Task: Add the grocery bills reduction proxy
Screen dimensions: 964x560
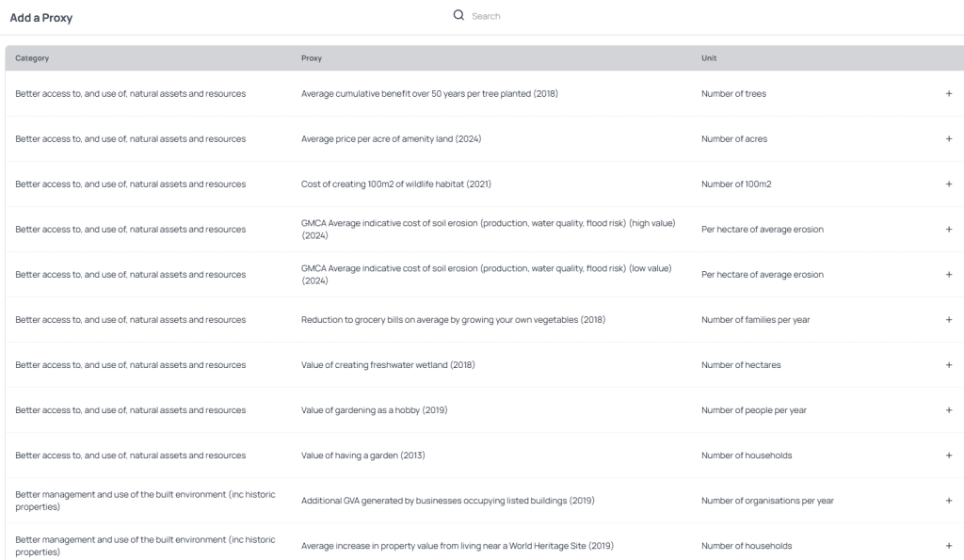Action: pos(948,320)
